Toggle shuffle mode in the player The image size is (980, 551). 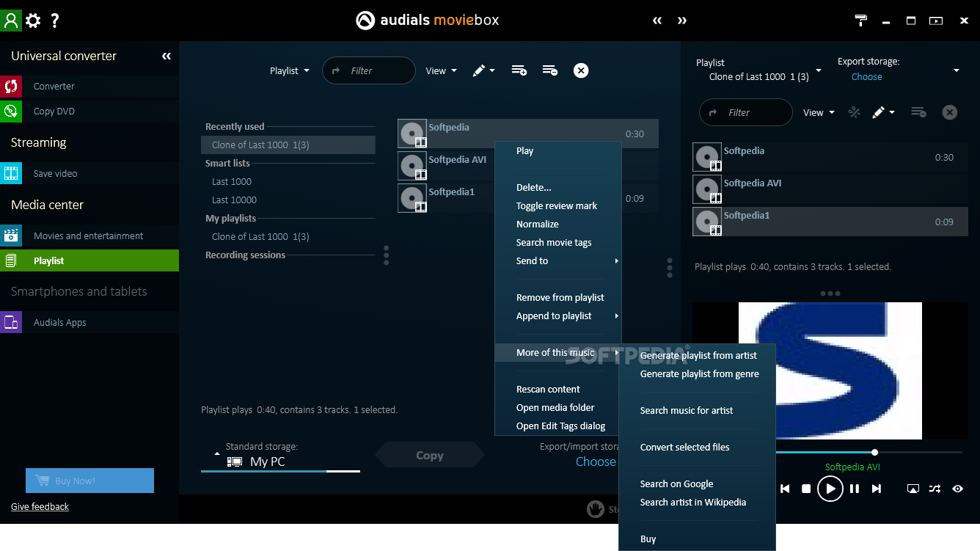tap(935, 489)
